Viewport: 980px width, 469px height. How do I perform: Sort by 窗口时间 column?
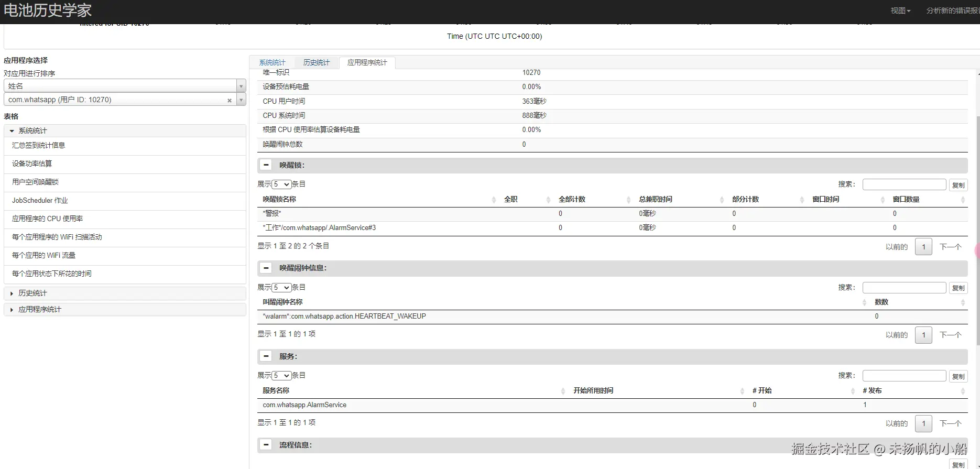(x=847, y=199)
